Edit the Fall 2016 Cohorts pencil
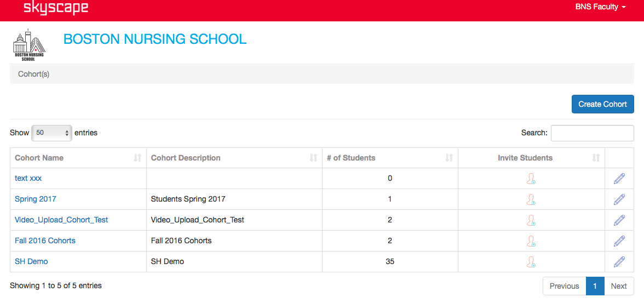Viewport: 644px width, 303px height. click(x=619, y=241)
